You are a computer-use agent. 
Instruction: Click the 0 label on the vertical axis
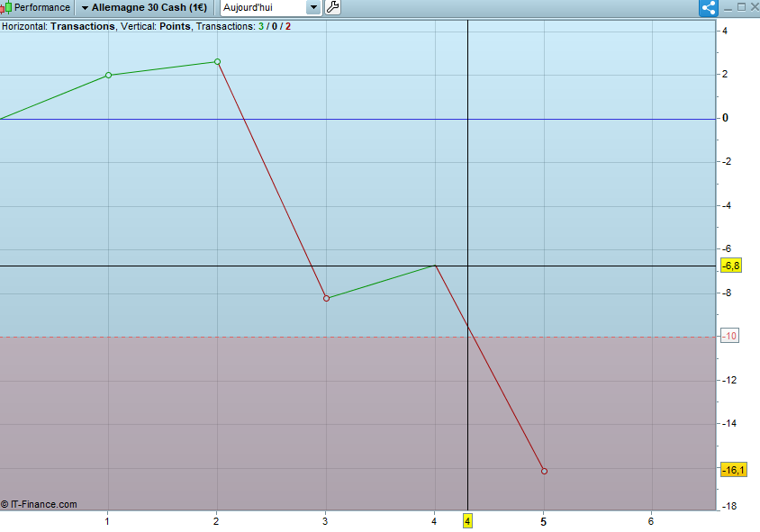click(x=725, y=118)
